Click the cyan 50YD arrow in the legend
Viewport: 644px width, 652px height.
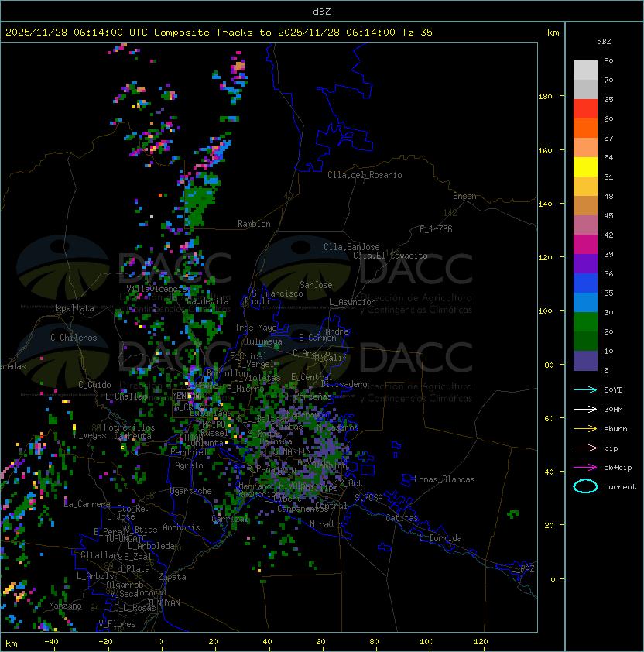coord(585,389)
